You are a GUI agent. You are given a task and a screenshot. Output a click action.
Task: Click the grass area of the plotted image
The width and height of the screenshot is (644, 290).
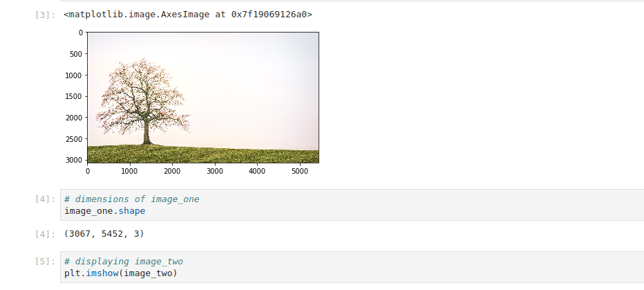pyautogui.click(x=203, y=155)
